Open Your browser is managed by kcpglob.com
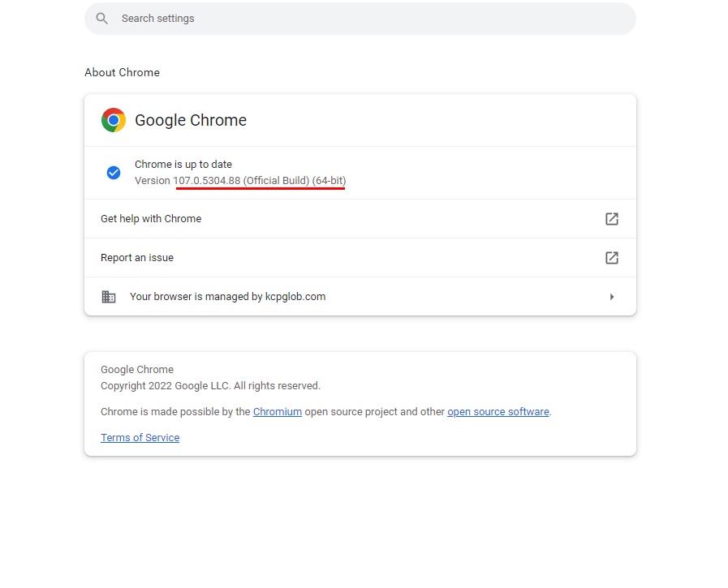728x588 pixels. click(360, 297)
